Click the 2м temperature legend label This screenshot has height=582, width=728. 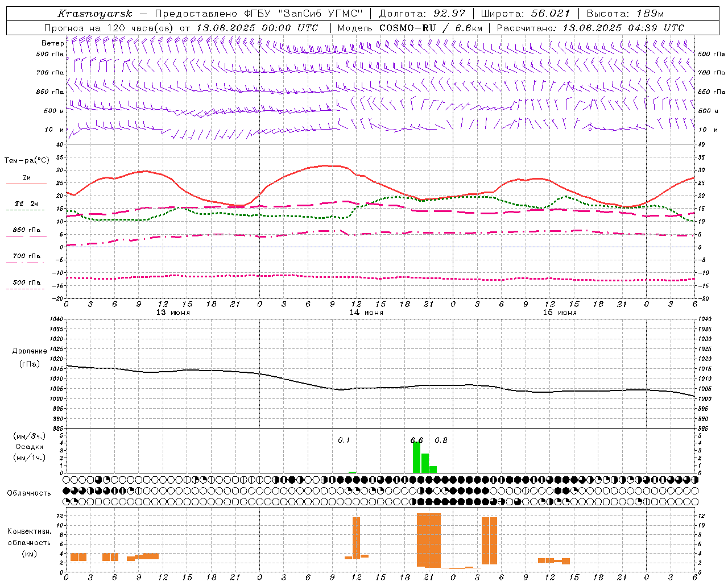[x=27, y=178]
